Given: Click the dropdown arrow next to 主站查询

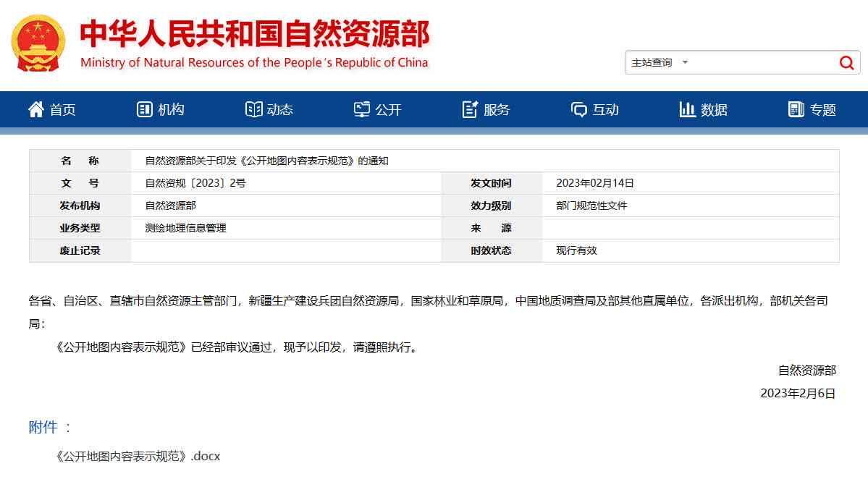Looking at the screenshot, I should click(x=685, y=63).
